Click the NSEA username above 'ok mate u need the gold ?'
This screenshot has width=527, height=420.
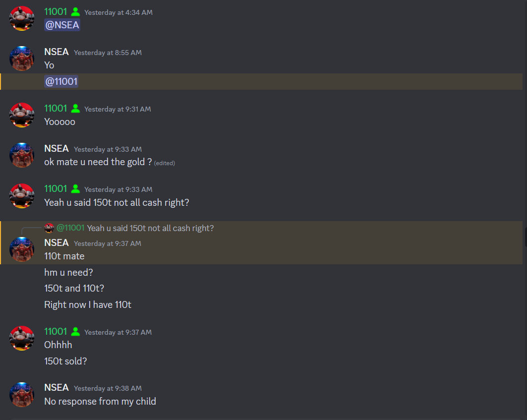[x=57, y=149]
